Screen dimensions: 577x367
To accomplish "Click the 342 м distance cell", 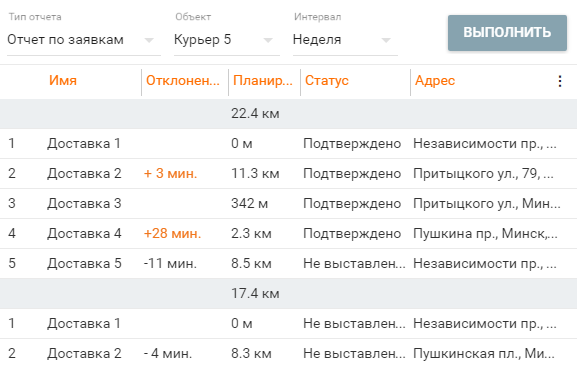I will [x=249, y=204].
